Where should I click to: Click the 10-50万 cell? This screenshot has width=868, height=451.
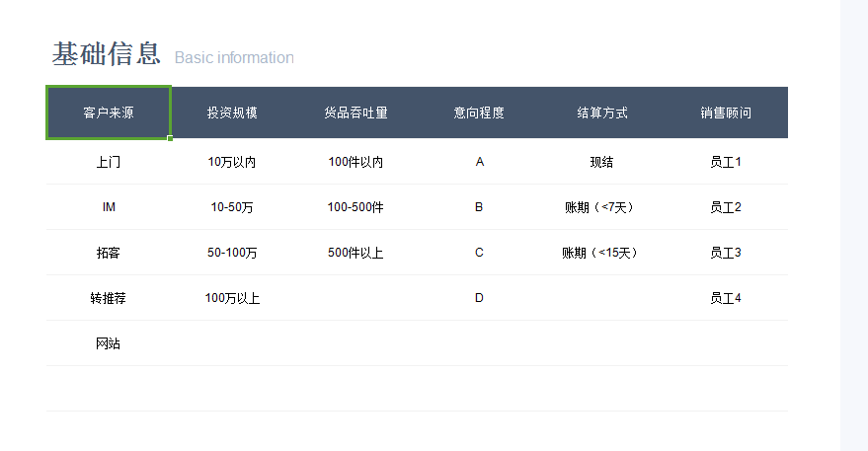[232, 207]
